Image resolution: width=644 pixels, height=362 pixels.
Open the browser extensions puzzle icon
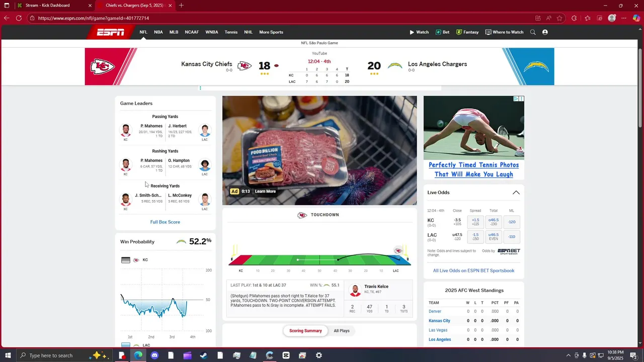pos(574,18)
